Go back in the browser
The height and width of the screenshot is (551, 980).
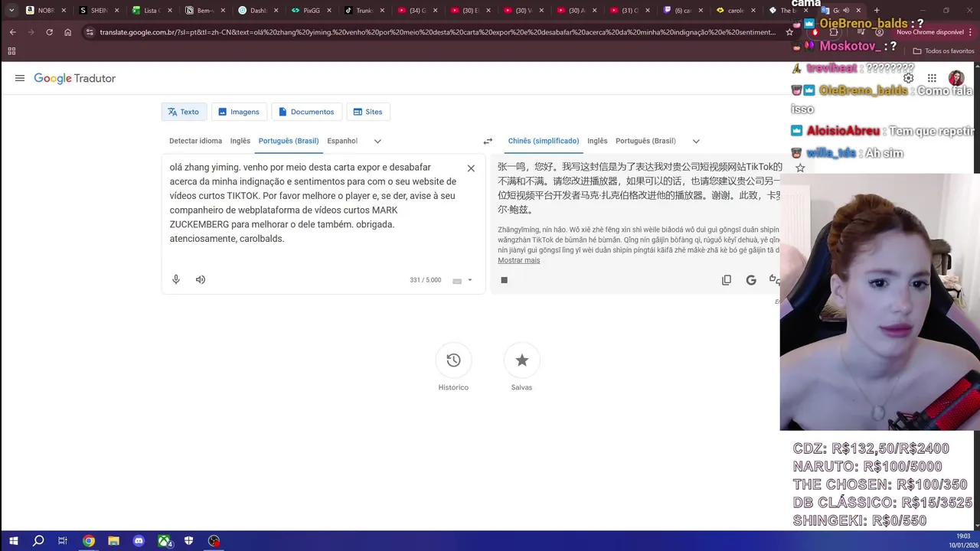(x=12, y=32)
